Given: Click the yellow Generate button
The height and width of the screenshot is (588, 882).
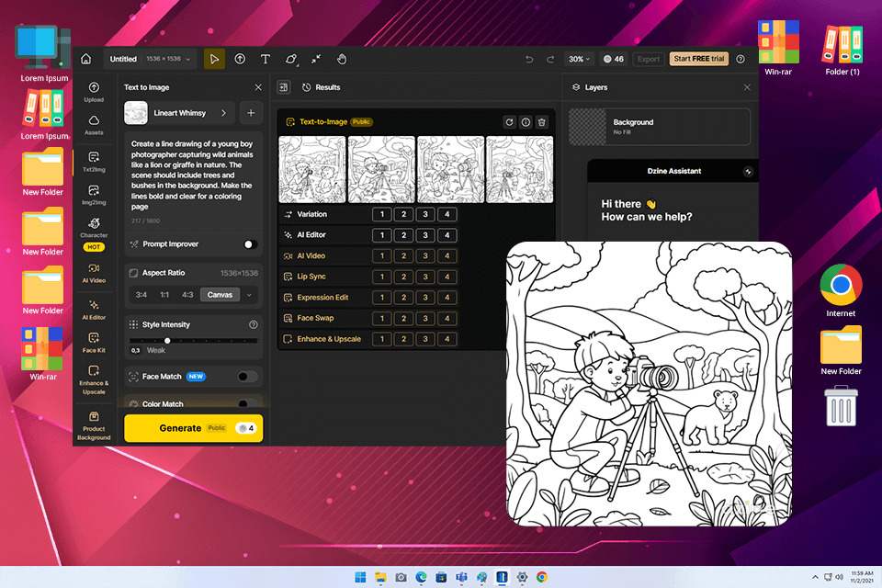Looking at the screenshot, I should [194, 428].
